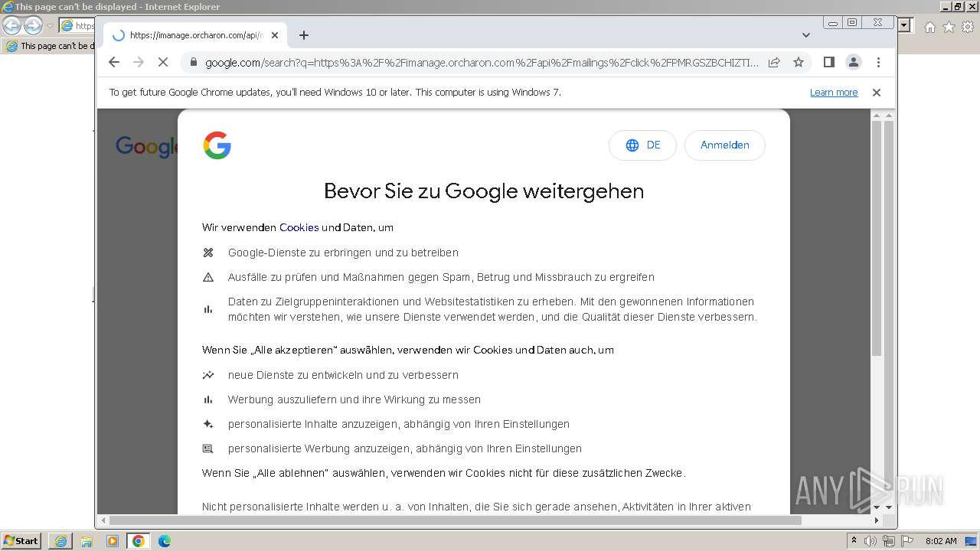
Task: Click the Google G logo in dialog
Action: coord(217,145)
